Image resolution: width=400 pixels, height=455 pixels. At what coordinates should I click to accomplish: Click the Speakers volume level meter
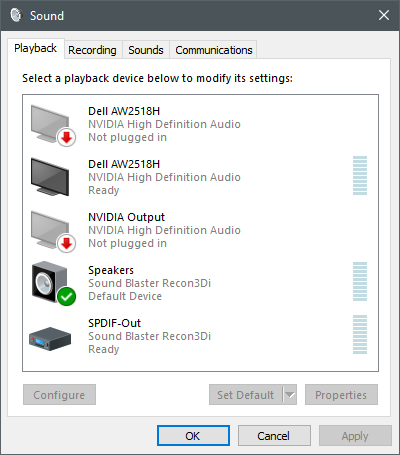pyautogui.click(x=360, y=281)
